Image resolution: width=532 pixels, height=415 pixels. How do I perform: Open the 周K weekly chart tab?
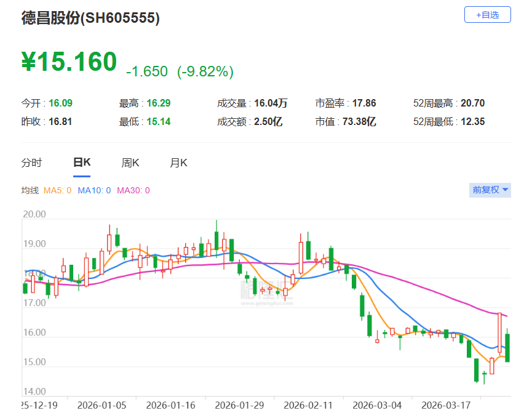point(130,163)
